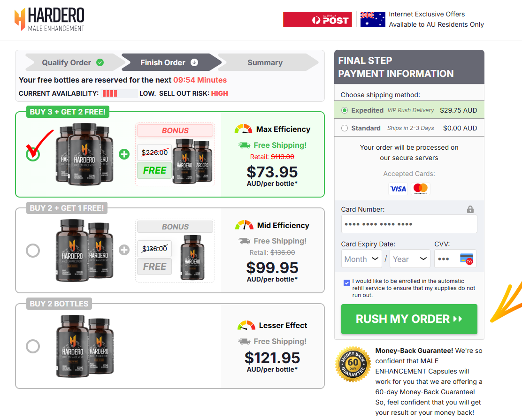Click the Visa accepted card icon
The width and height of the screenshot is (522, 420).
pos(398,189)
